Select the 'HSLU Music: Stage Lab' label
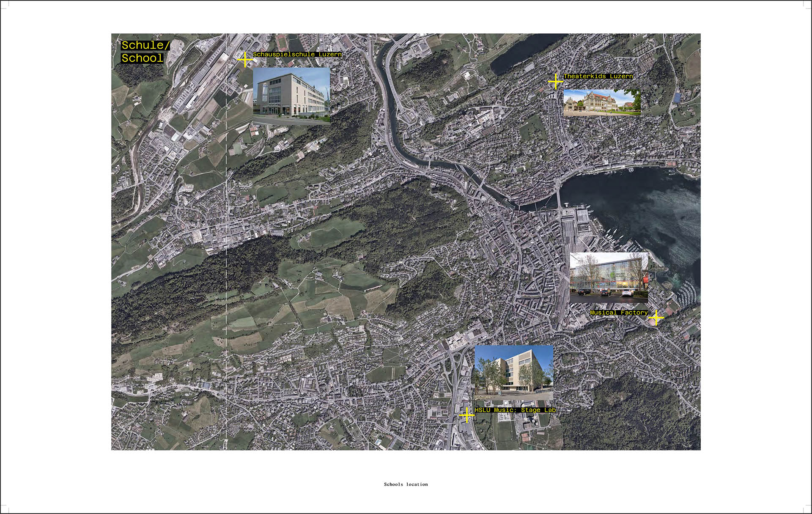 click(x=515, y=410)
